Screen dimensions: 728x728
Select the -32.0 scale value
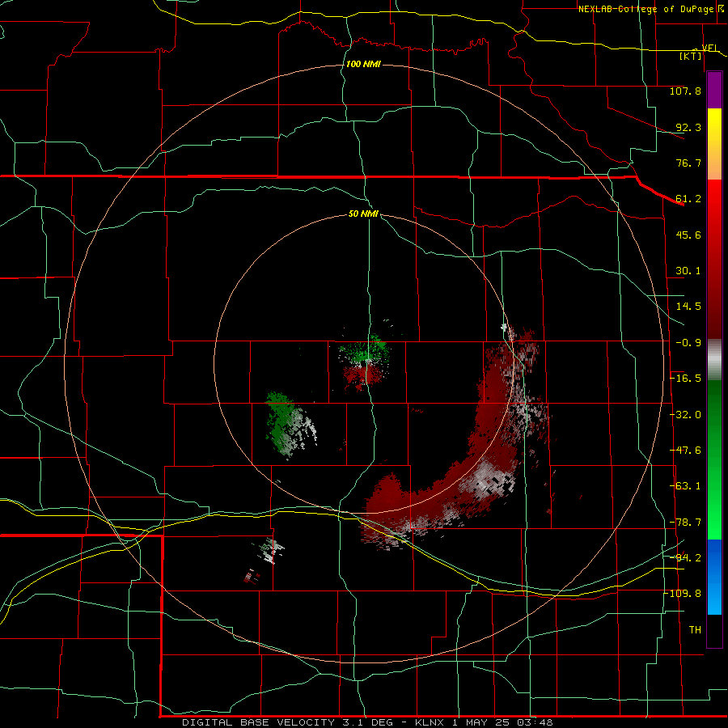[685, 415]
